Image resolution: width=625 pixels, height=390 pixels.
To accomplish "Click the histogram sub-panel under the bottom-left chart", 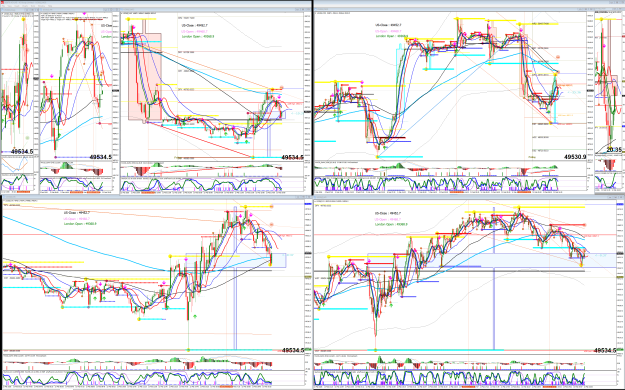I will 153,363.
